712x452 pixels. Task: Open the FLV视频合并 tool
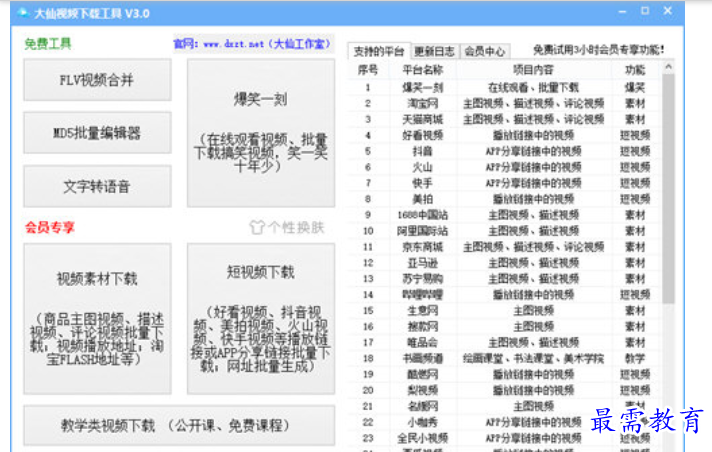click(97, 80)
